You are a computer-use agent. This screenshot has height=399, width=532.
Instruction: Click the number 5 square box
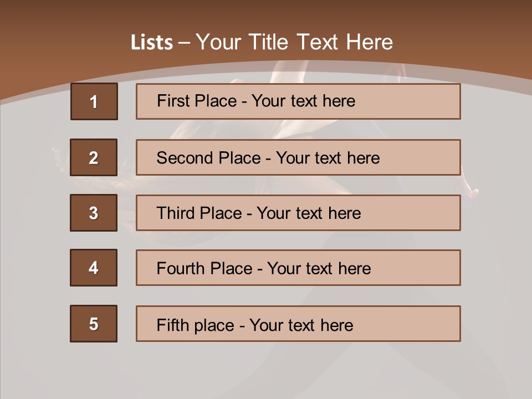point(94,324)
